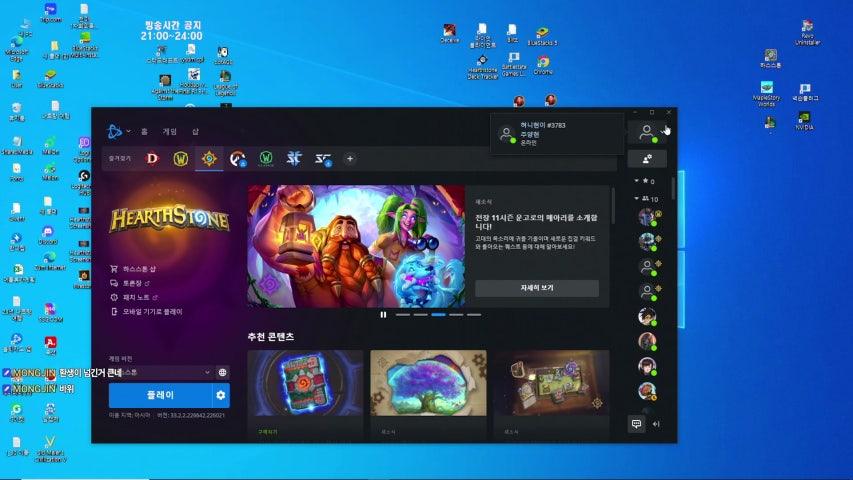Open the 토론장 forums link
Image resolution: width=853 pixels, height=480 pixels.
131,283
